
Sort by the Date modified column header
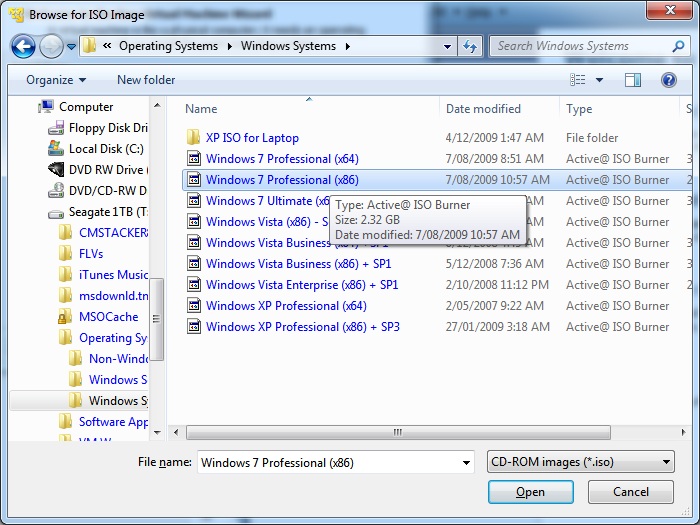[x=483, y=109]
